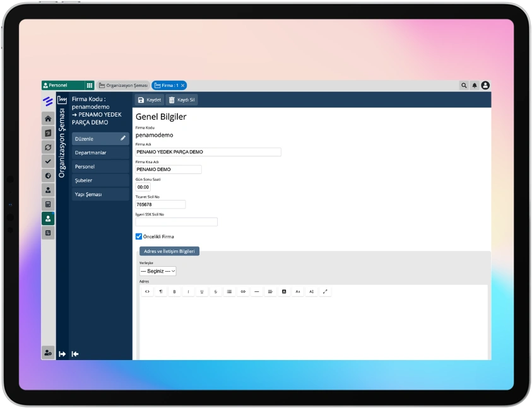This screenshot has width=532, height=408.
Task: Open the notifications bell
Action: pyautogui.click(x=475, y=85)
